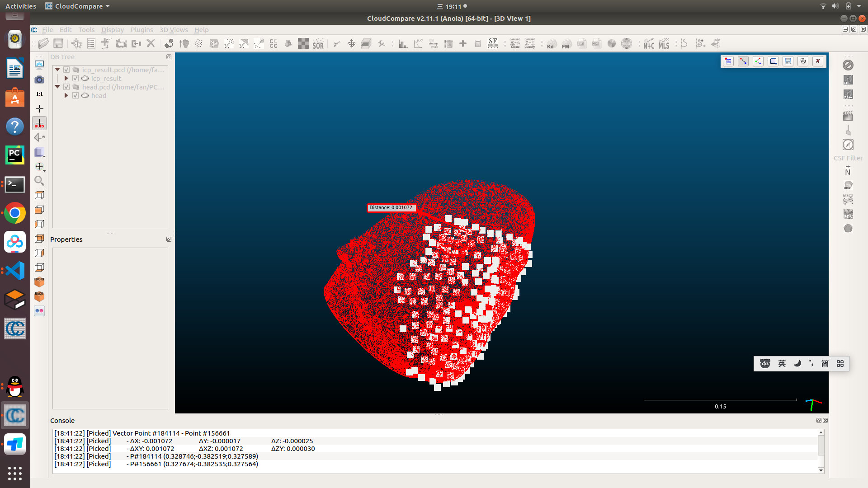This screenshot has width=868, height=488.
Task: Click the clock in the top bar
Action: (x=453, y=6)
